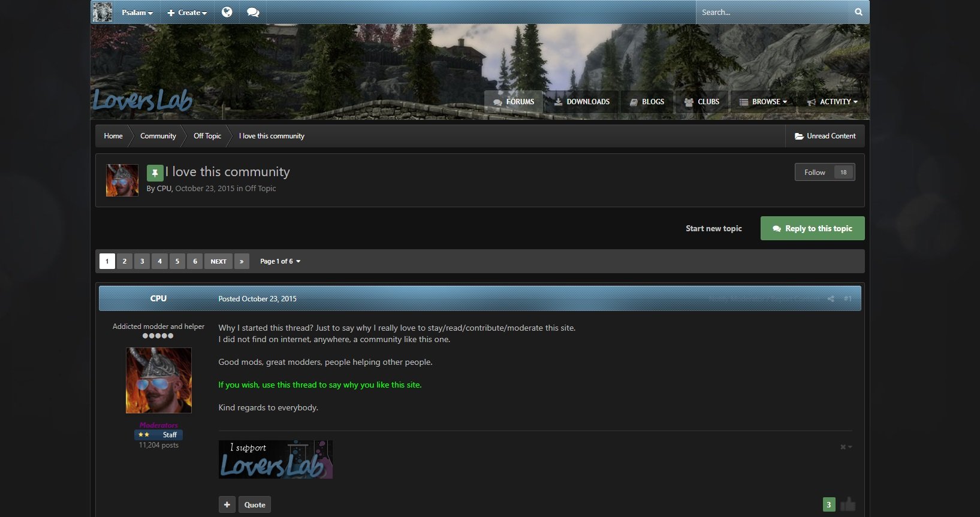This screenshot has width=980, height=517.
Task: Click topic author's avatar near title
Action: pyautogui.click(x=122, y=180)
